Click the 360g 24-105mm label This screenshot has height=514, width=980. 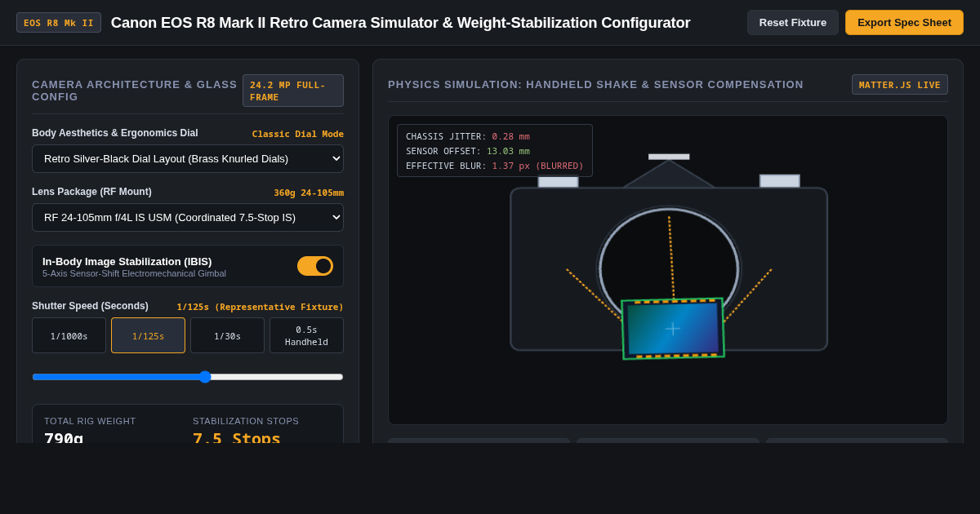click(x=309, y=193)
